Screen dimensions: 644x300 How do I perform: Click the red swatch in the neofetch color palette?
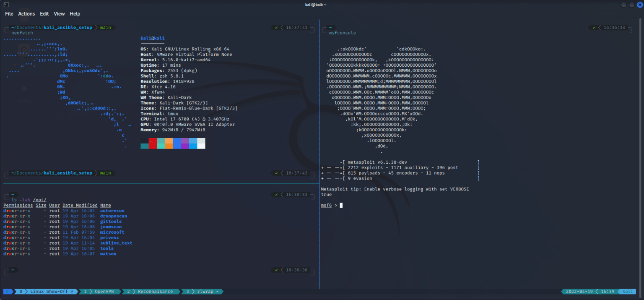pos(152,144)
